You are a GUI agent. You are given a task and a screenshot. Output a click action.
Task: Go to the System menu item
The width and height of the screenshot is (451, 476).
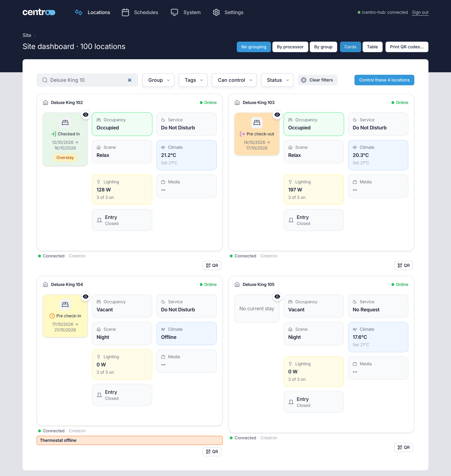click(186, 12)
